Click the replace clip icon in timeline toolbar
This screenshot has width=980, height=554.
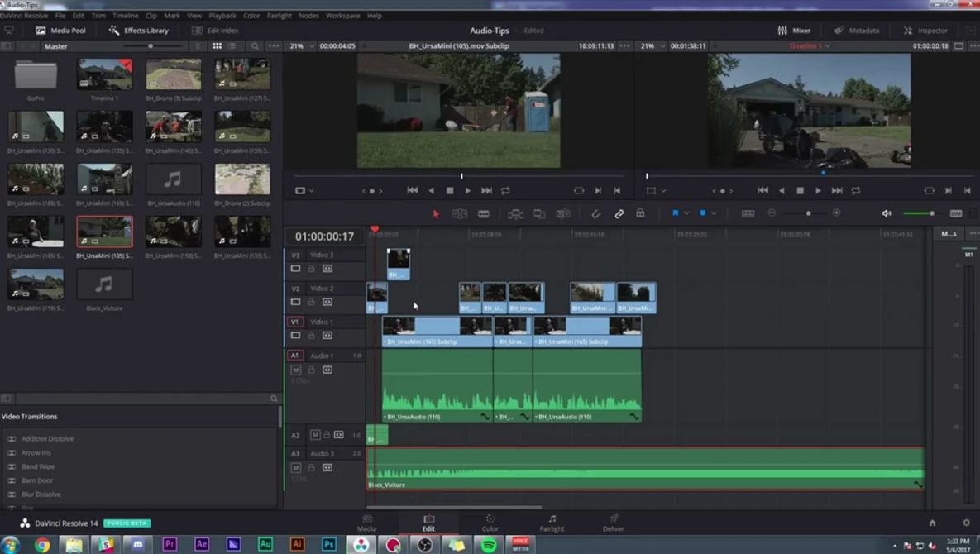pyautogui.click(x=563, y=213)
